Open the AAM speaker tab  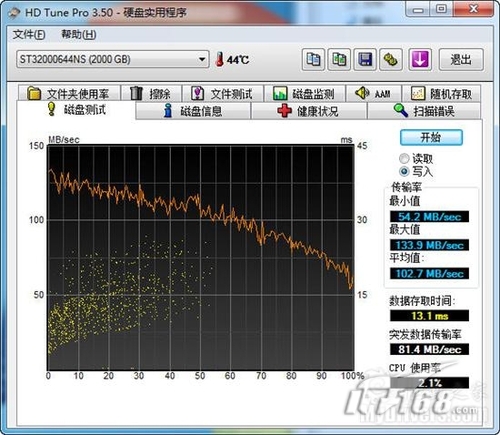(x=373, y=93)
